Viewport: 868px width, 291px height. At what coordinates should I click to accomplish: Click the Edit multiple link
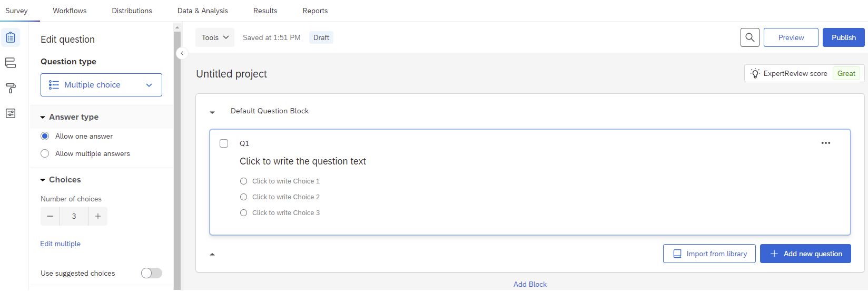[61, 244]
